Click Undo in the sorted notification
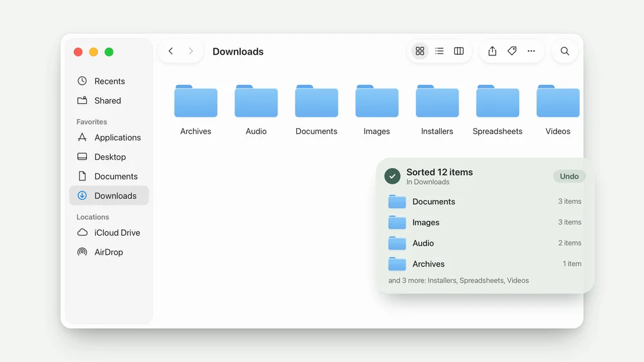 tap(569, 176)
